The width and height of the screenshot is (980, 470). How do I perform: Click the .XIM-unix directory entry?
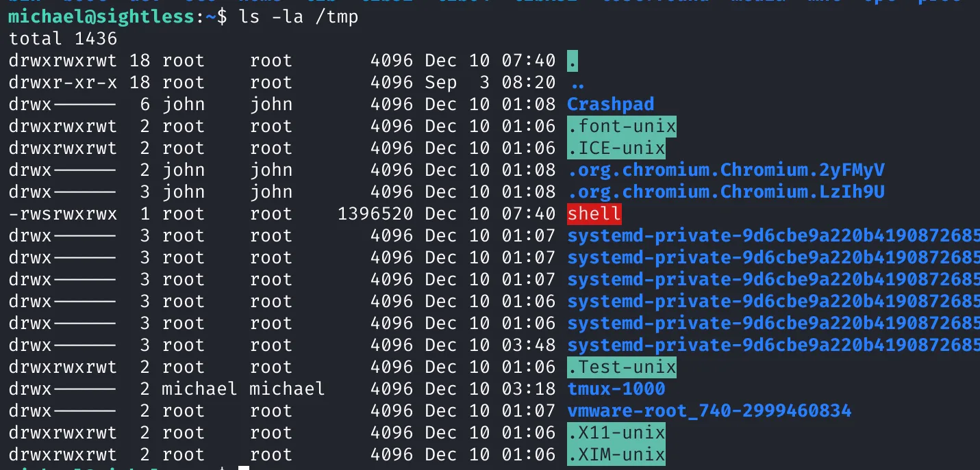616,454
